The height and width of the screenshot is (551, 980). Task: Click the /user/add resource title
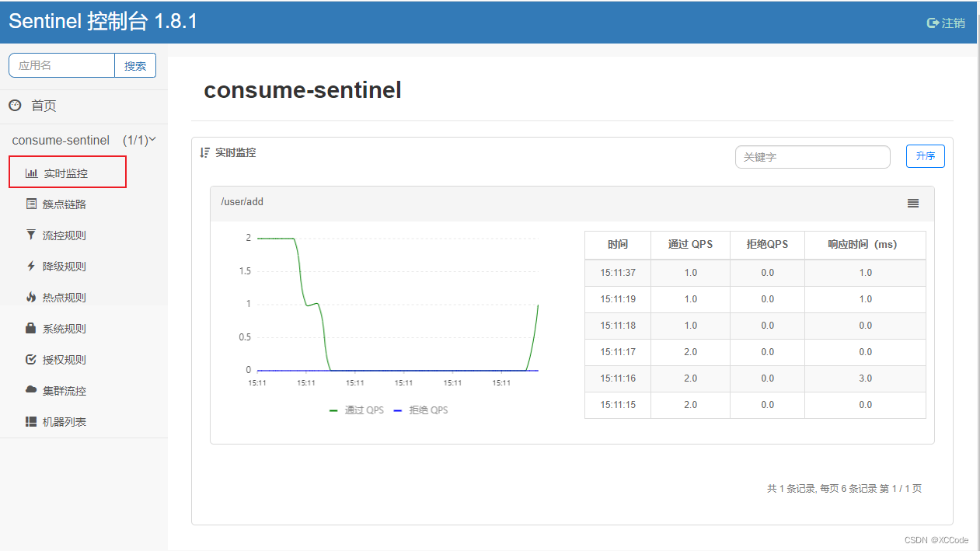(x=242, y=202)
